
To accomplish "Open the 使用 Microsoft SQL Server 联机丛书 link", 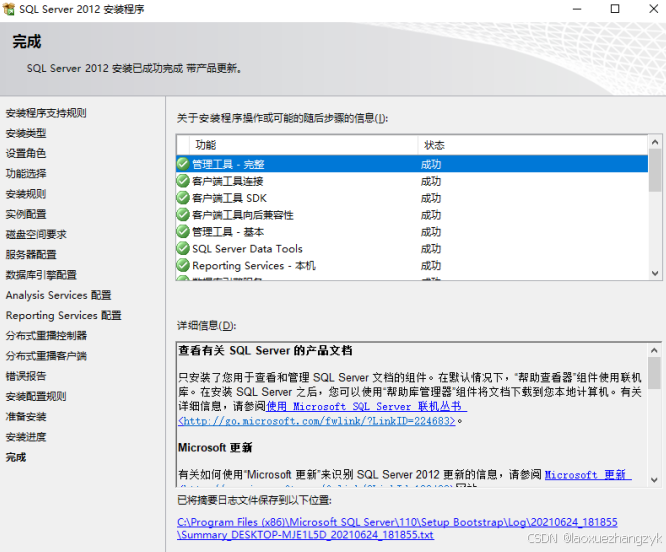I will pos(366,406).
